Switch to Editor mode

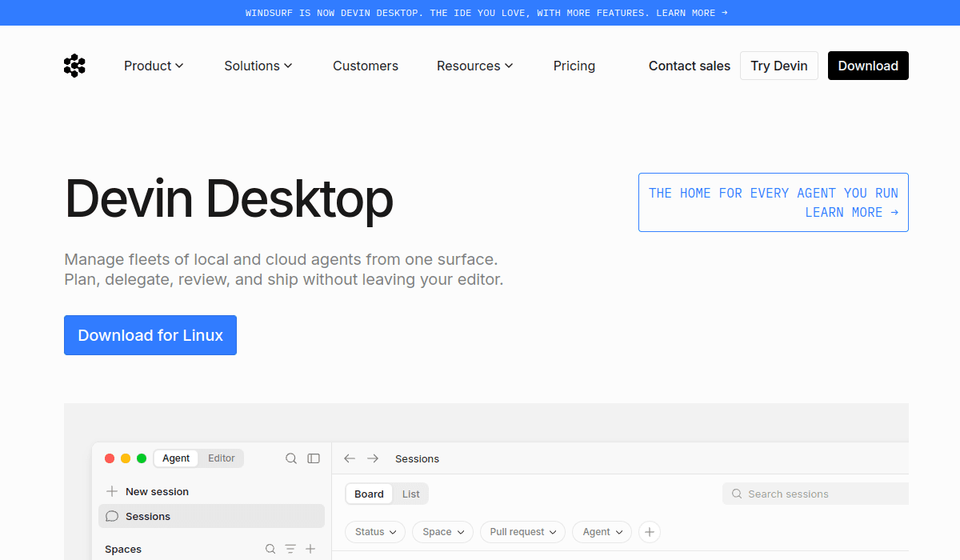(222, 458)
